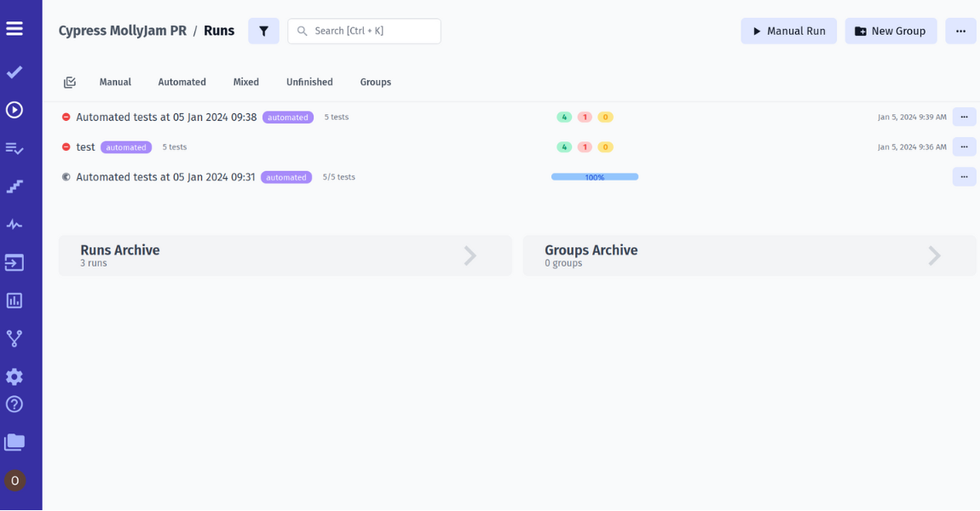Click the in-progress circle on the 09:31 run
980x511 pixels.
point(67,176)
